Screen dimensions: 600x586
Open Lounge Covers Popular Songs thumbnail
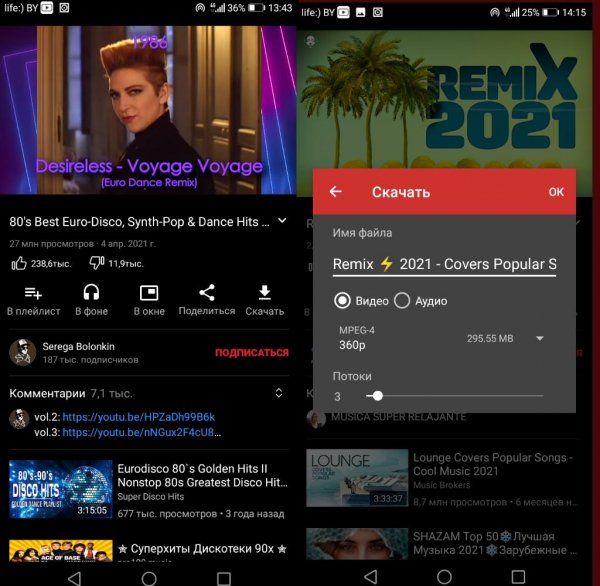coord(357,478)
